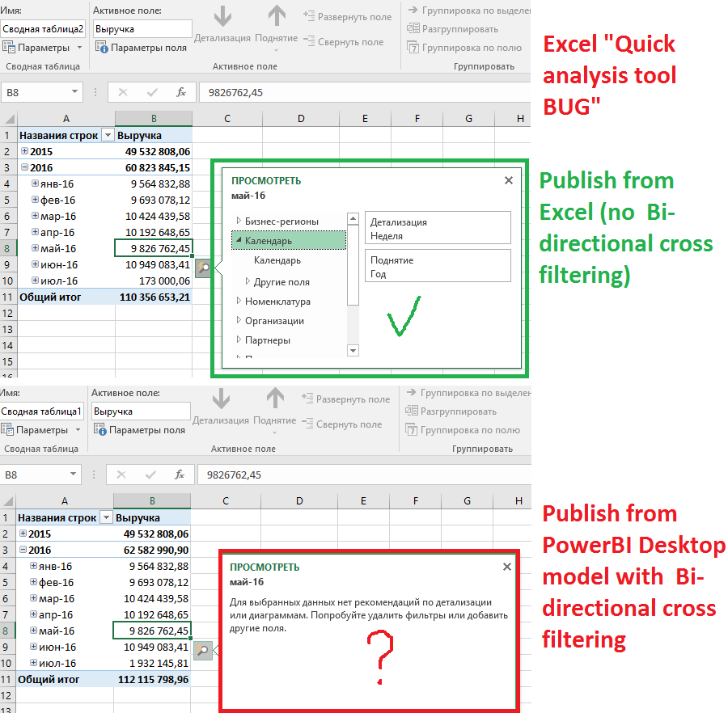Click Группировка по полю in bottom ribbon
The height and width of the screenshot is (713, 728).
click(463, 429)
